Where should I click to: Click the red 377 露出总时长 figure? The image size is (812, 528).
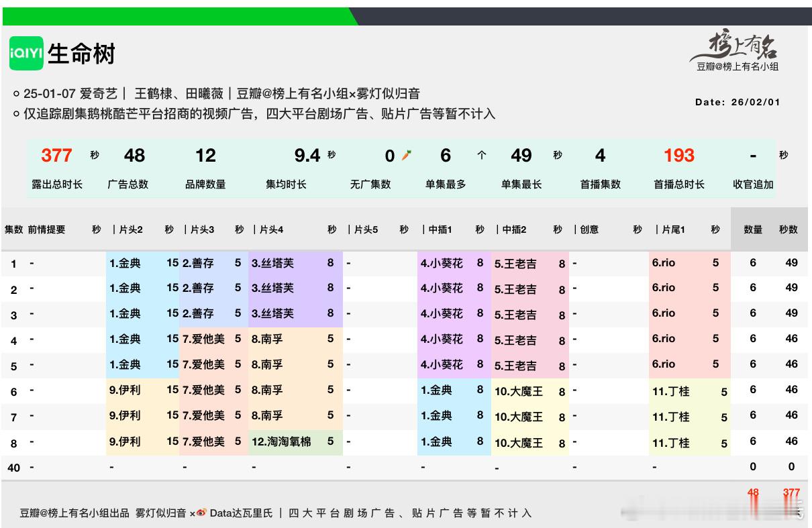click(x=56, y=156)
